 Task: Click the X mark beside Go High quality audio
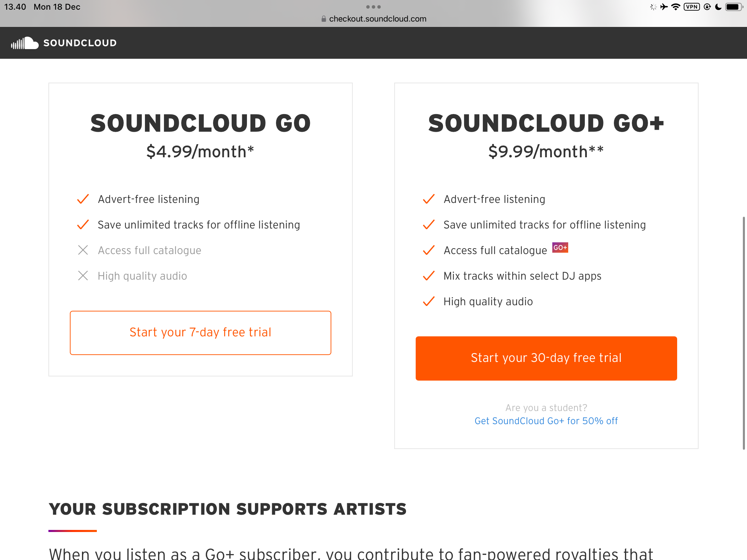(x=83, y=276)
